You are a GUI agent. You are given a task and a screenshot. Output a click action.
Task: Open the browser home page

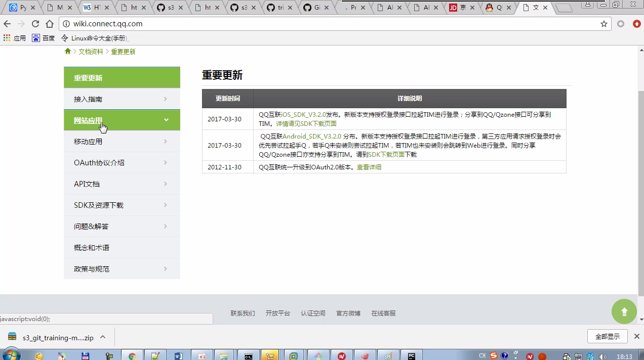coord(50,24)
